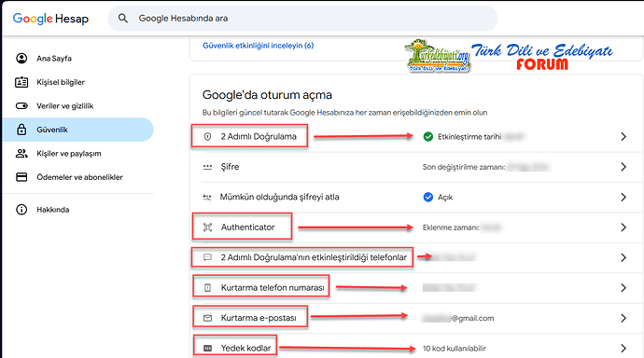644x358 pixels.
Task: Click the Authenticator app icon
Action: pos(208,227)
